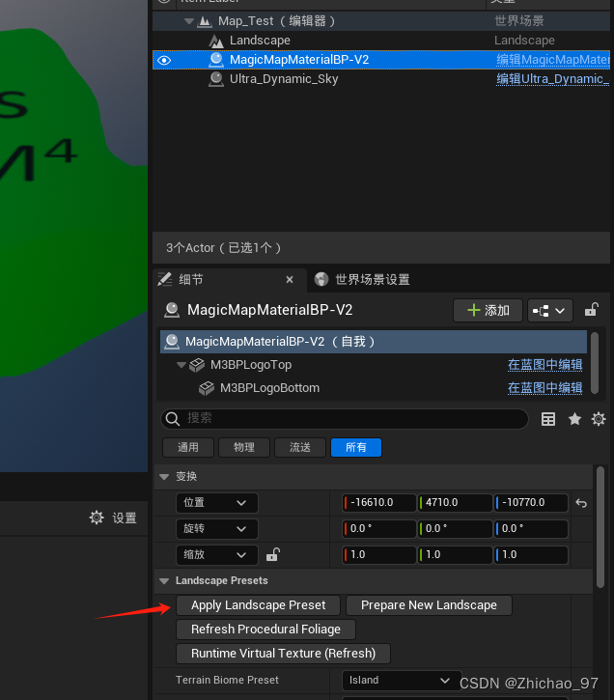Image resolution: width=614 pixels, height=700 pixels.
Task: Toggle visibility eye for MagicMapMaterialBP-V2
Action: [164, 60]
